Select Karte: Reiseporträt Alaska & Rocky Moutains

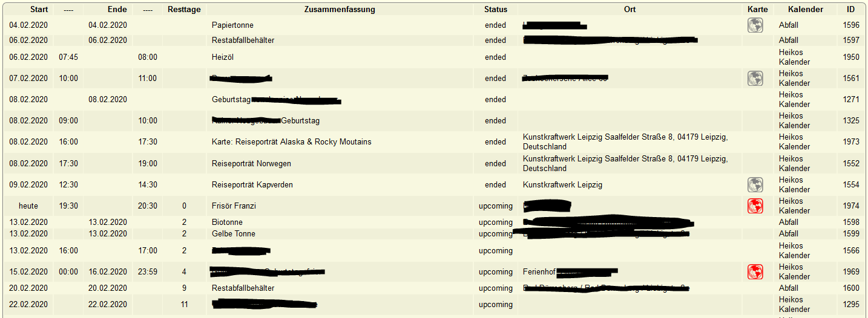point(292,141)
